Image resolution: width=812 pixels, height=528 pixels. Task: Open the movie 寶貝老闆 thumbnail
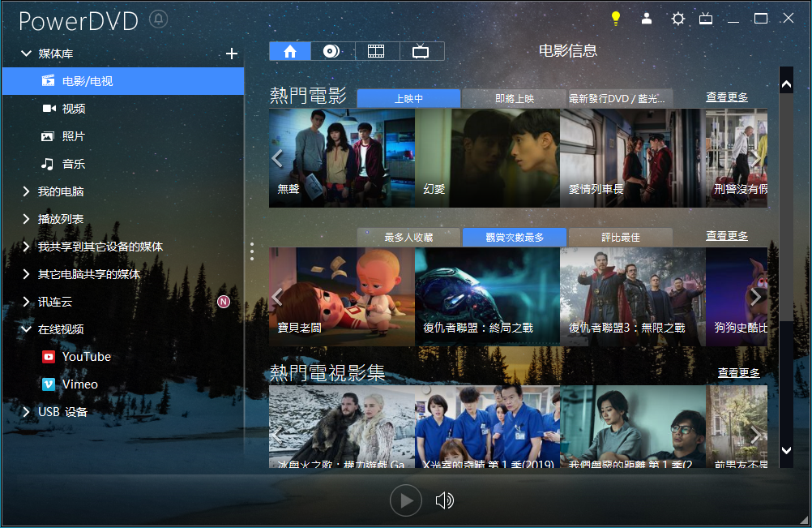click(x=342, y=296)
